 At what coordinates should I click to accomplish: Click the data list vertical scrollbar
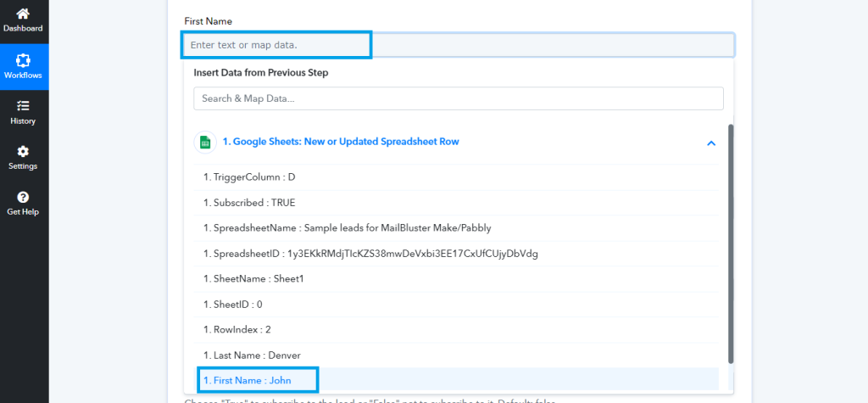(x=731, y=243)
